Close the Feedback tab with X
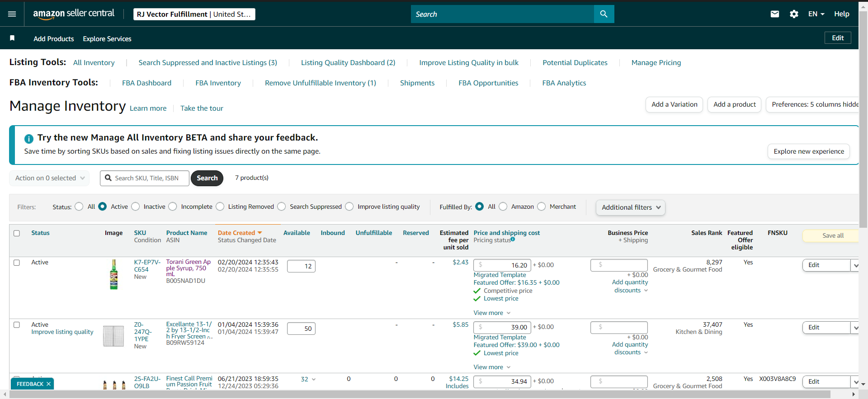The height and width of the screenshot is (399, 868). click(48, 384)
